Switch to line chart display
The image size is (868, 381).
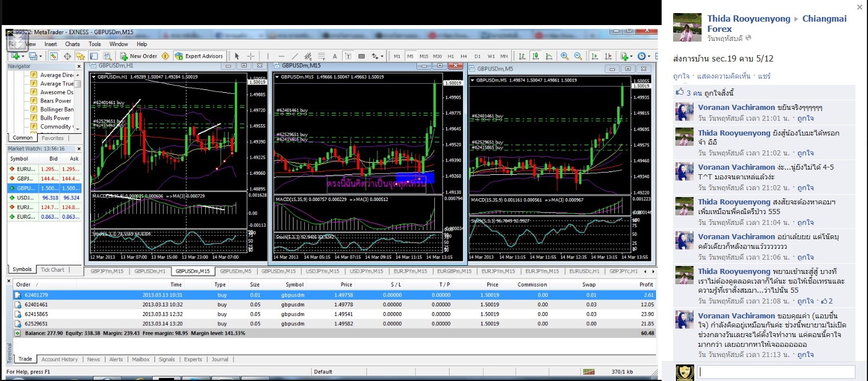[549, 56]
